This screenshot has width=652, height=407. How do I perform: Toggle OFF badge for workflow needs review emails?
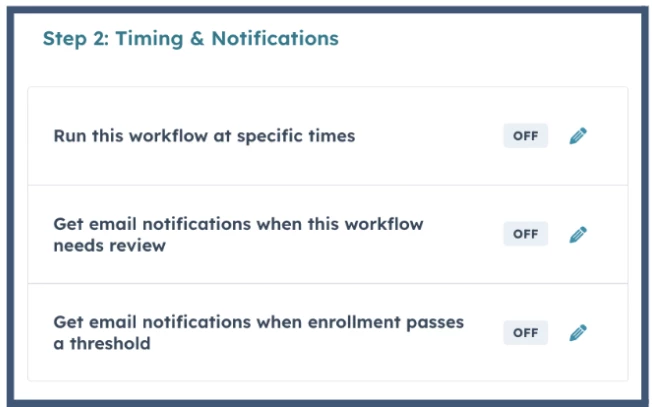click(x=525, y=234)
